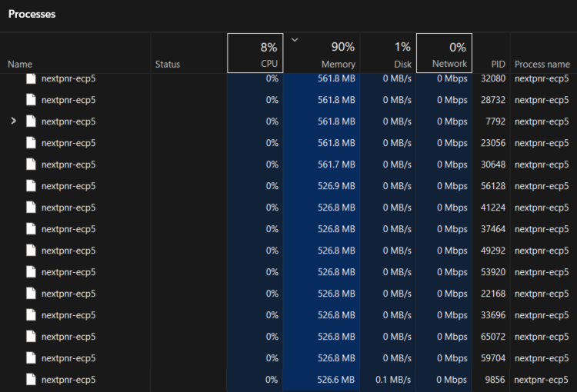Sort by Memory column header

(322, 53)
